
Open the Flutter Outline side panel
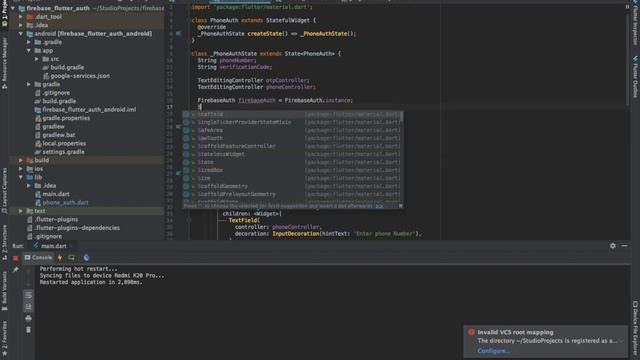(x=635, y=77)
